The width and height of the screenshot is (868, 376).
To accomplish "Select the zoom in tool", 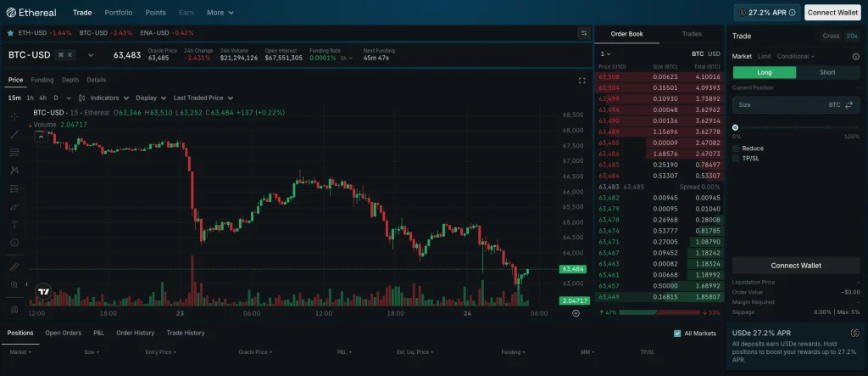I will (x=14, y=284).
